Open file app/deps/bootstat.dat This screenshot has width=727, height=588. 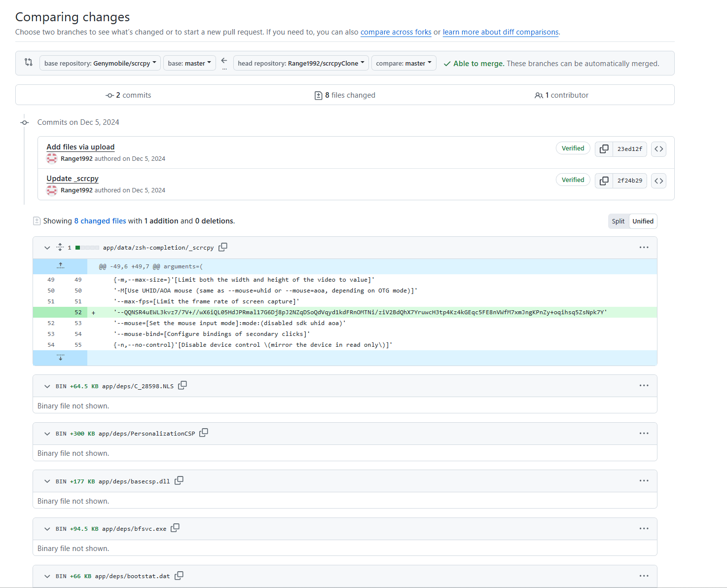(x=132, y=576)
